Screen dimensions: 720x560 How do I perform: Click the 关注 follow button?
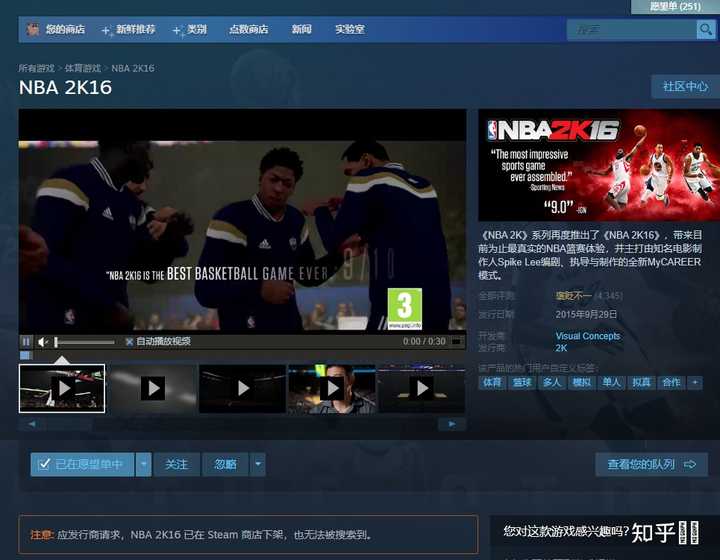(177, 465)
